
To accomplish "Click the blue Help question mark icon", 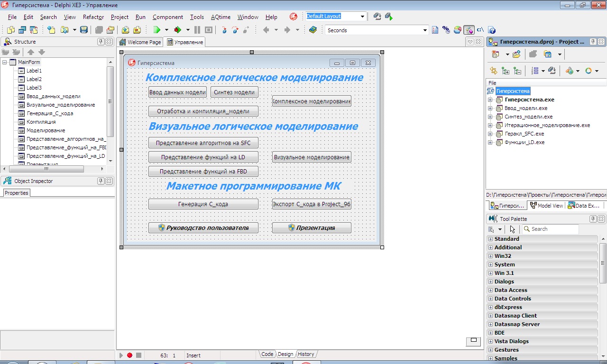I will pos(492,30).
